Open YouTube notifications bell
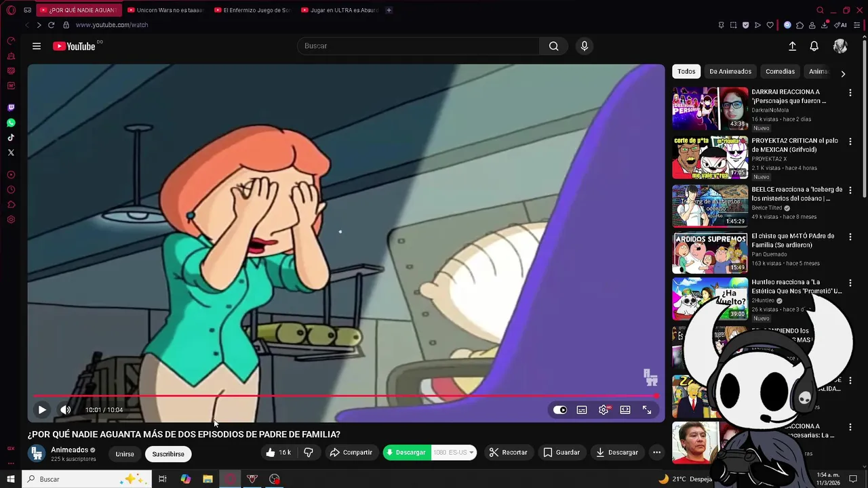 (x=814, y=46)
